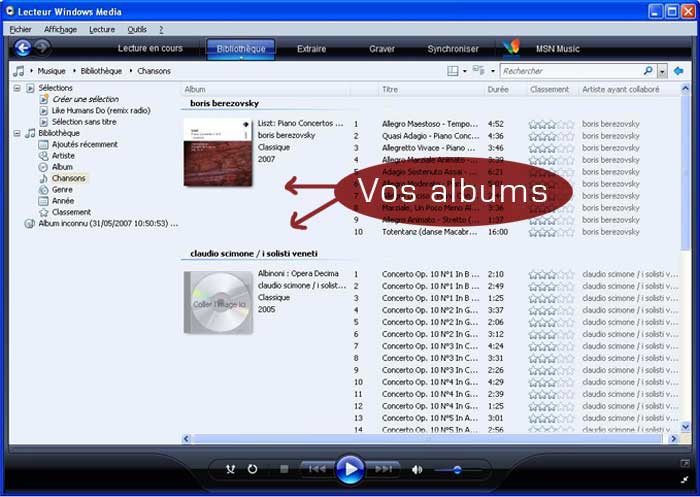The image size is (700, 497).
Task: Toggle shuffle mode on
Action: tap(231, 469)
